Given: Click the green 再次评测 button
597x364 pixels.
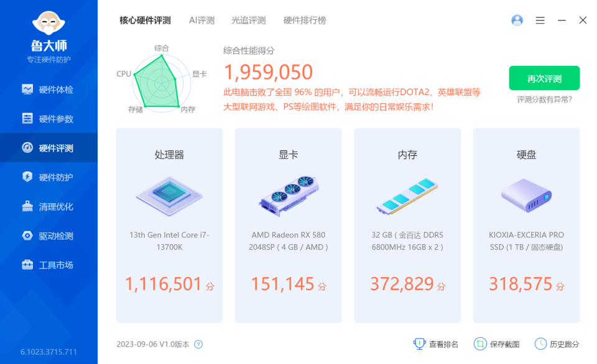Looking at the screenshot, I should tap(544, 78).
